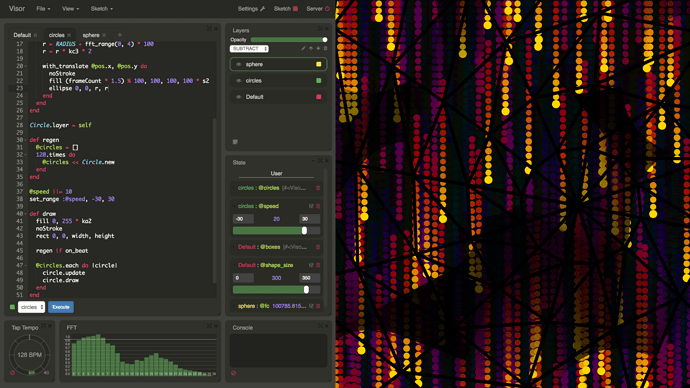Move selected layer down with arrow icon
This screenshot has width=690, height=388.
click(x=318, y=48)
